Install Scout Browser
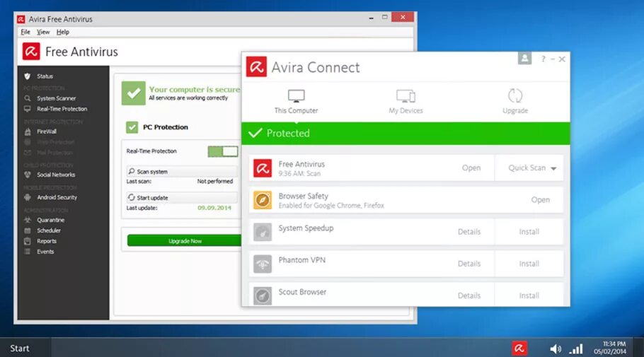Viewport: 644px width, 357px height. [529, 296]
